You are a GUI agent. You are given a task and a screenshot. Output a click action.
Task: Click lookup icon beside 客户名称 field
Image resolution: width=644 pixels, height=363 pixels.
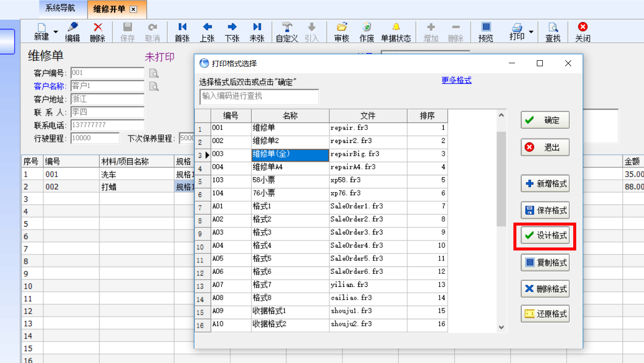[154, 86]
